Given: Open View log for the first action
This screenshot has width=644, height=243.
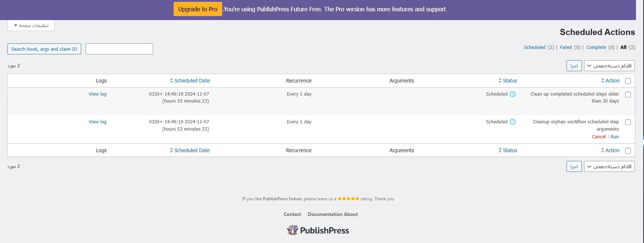Looking at the screenshot, I should [x=98, y=94].
